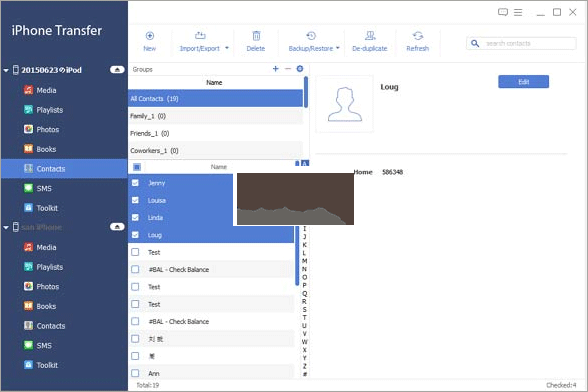Refresh the contacts list
Screen dimensions: 588x392
coord(418,36)
